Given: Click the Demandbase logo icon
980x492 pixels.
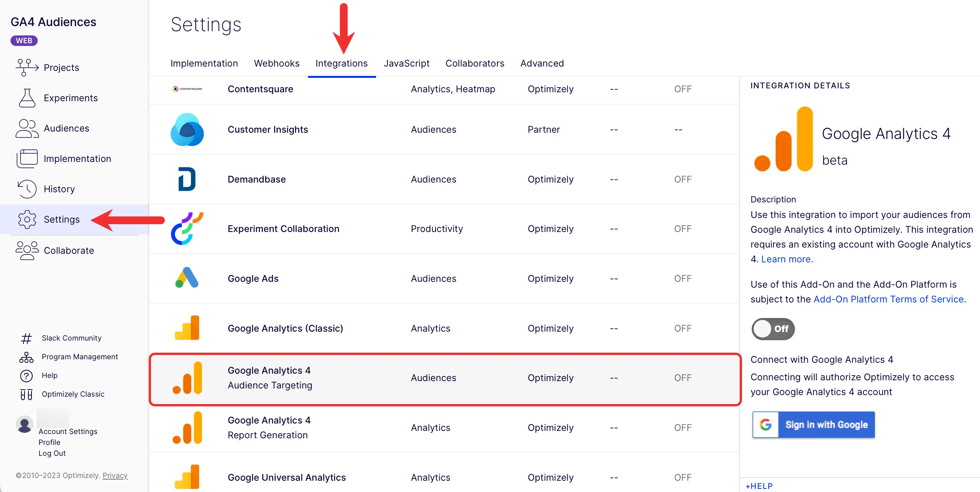Looking at the screenshot, I should [187, 179].
